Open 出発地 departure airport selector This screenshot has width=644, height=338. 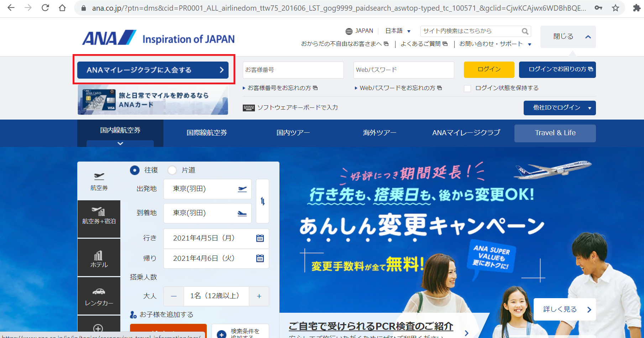point(208,189)
